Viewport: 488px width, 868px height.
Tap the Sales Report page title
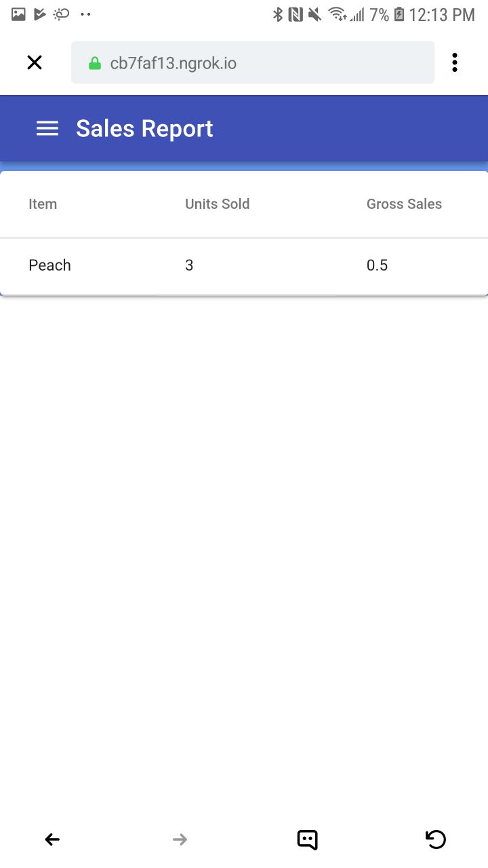(144, 128)
